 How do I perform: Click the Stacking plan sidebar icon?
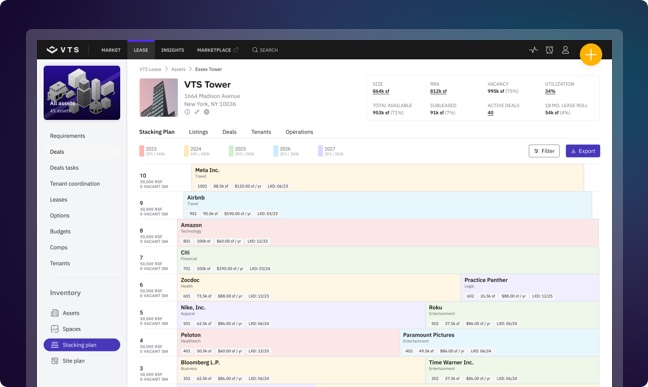click(55, 345)
